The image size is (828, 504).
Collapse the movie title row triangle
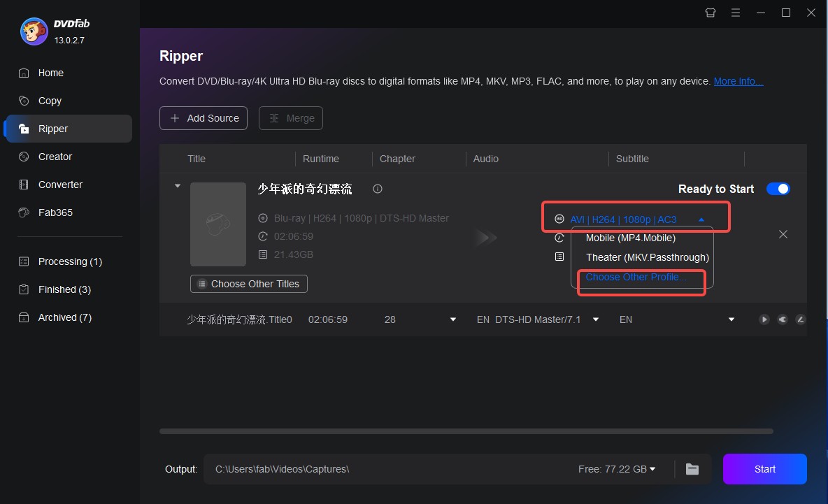coord(178,186)
